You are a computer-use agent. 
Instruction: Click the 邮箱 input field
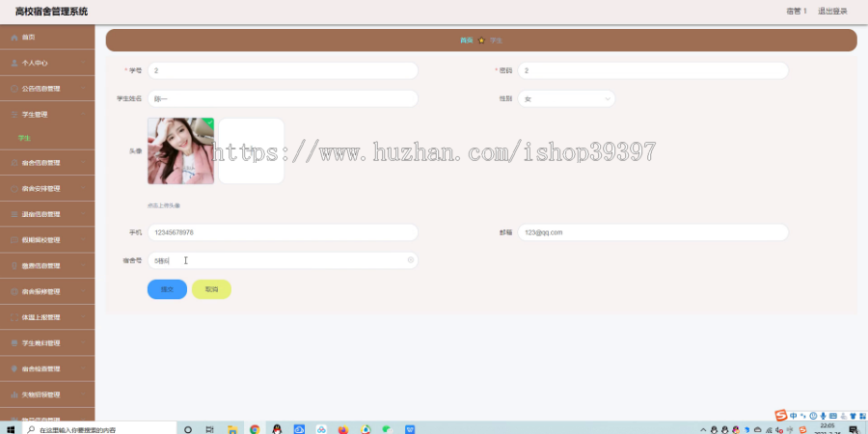653,232
